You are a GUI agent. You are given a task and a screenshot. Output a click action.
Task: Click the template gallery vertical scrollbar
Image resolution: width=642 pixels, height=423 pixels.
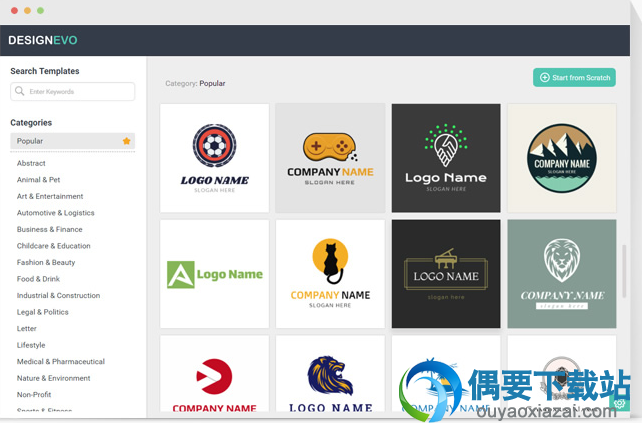tap(624, 271)
